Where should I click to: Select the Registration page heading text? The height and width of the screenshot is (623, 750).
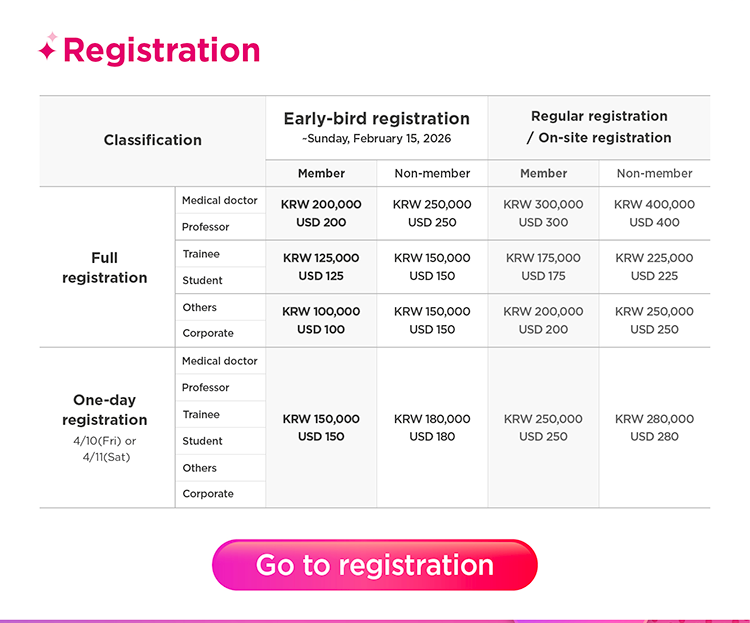tap(161, 50)
